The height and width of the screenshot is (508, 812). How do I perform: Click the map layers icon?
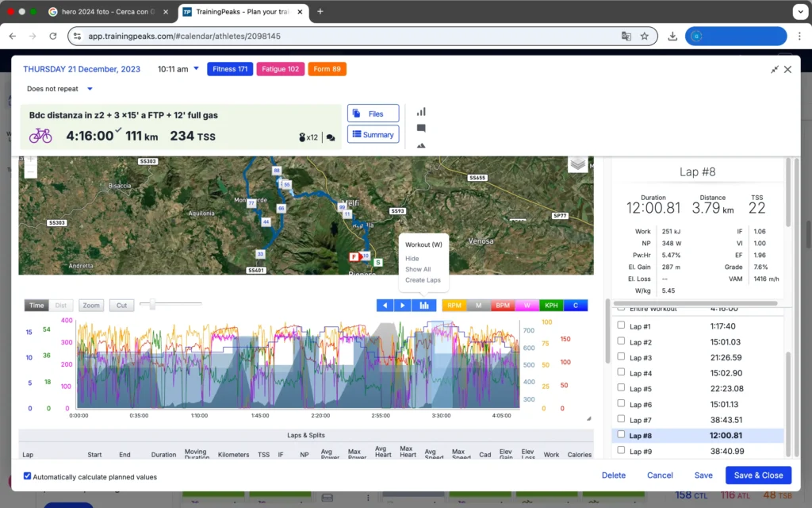(x=578, y=164)
